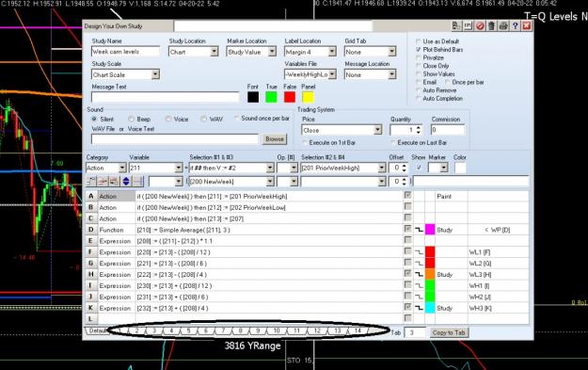Open the Variables File dropdown
The height and width of the screenshot is (370, 588).
tap(332, 74)
